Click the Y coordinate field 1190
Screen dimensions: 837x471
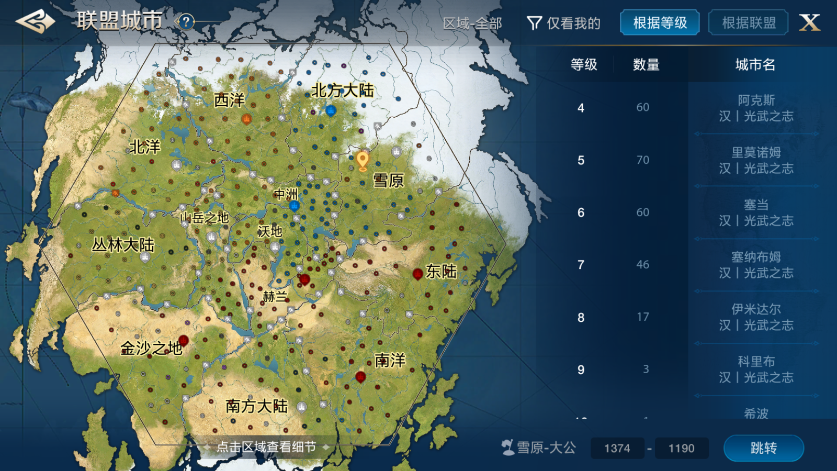682,448
